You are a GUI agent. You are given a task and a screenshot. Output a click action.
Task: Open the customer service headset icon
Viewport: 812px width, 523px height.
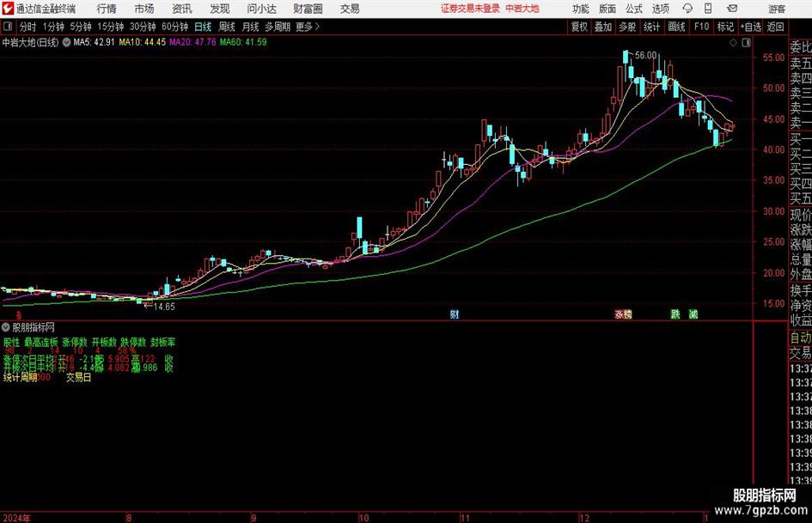click(687, 9)
